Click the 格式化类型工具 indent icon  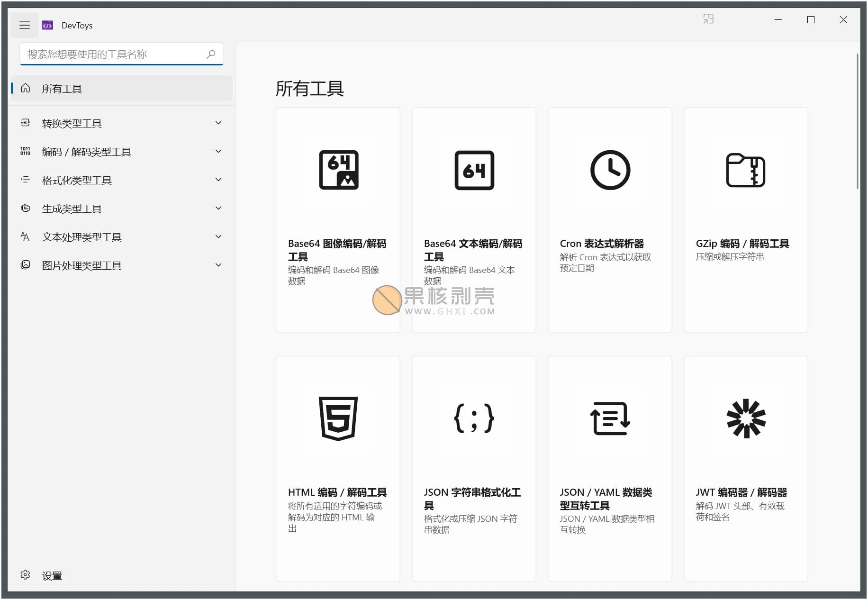26,180
